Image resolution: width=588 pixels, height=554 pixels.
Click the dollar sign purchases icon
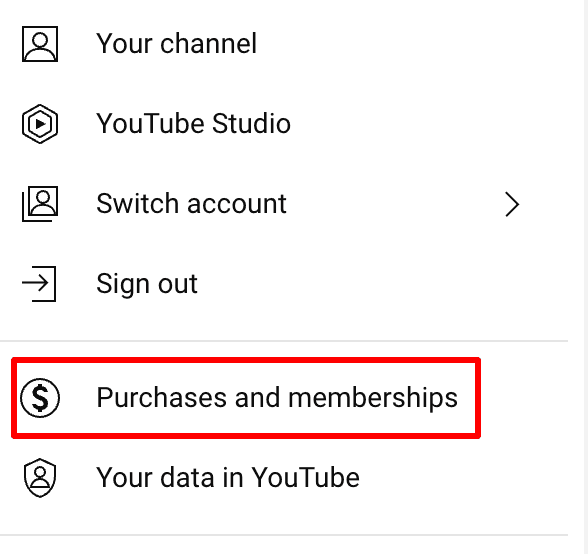[40, 398]
